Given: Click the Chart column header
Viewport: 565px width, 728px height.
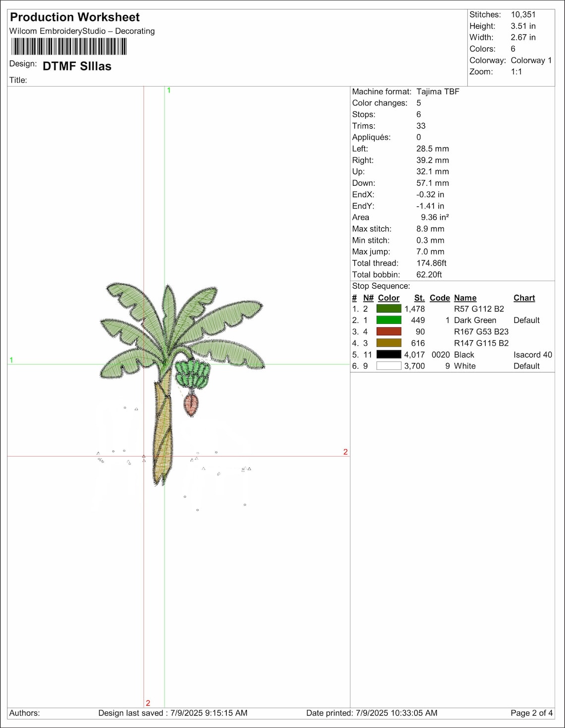Looking at the screenshot, I should 524,298.
